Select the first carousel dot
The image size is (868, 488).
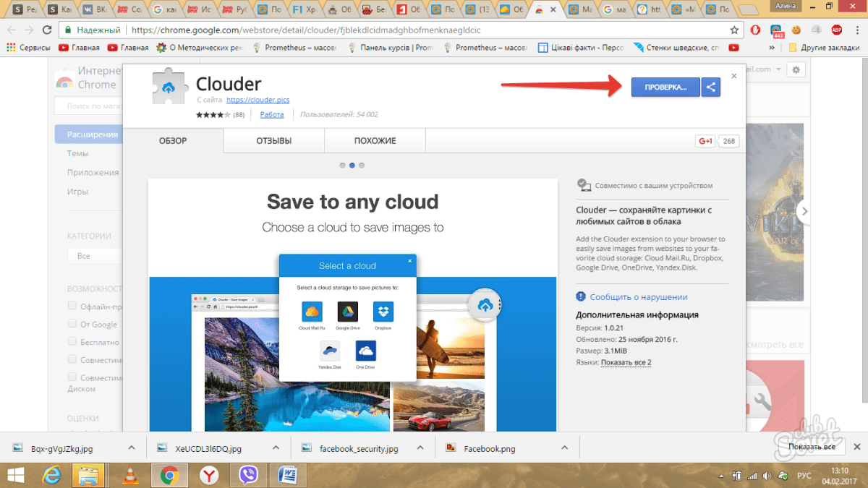pos(343,166)
